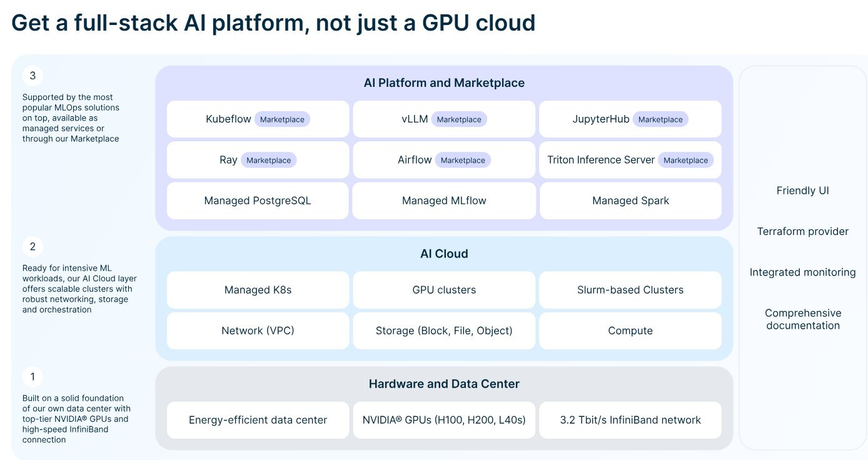Click the Slurm-based Clusters card
Viewport: 868px width, 460px height.
(x=630, y=290)
